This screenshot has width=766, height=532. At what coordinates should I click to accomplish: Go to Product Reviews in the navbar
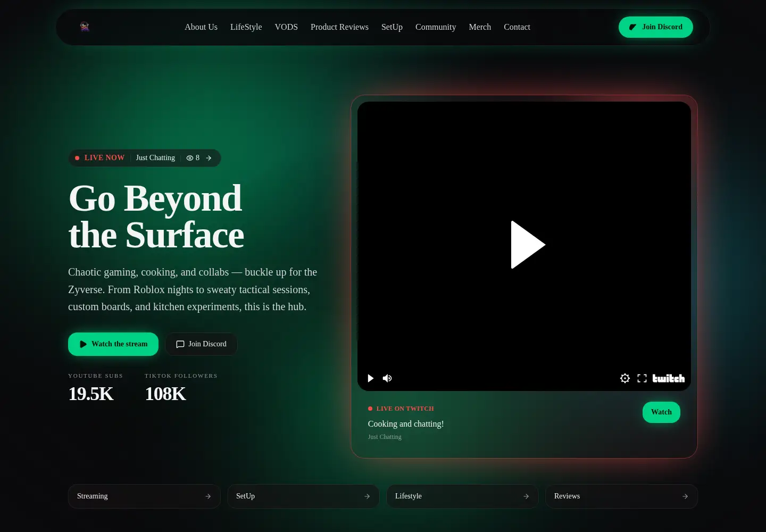tap(339, 27)
